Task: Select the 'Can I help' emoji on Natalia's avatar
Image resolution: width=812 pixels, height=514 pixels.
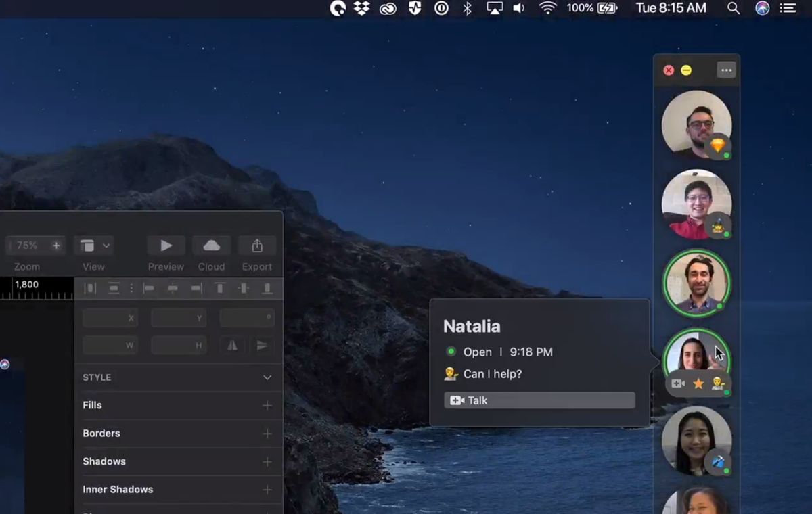Action: [719, 383]
